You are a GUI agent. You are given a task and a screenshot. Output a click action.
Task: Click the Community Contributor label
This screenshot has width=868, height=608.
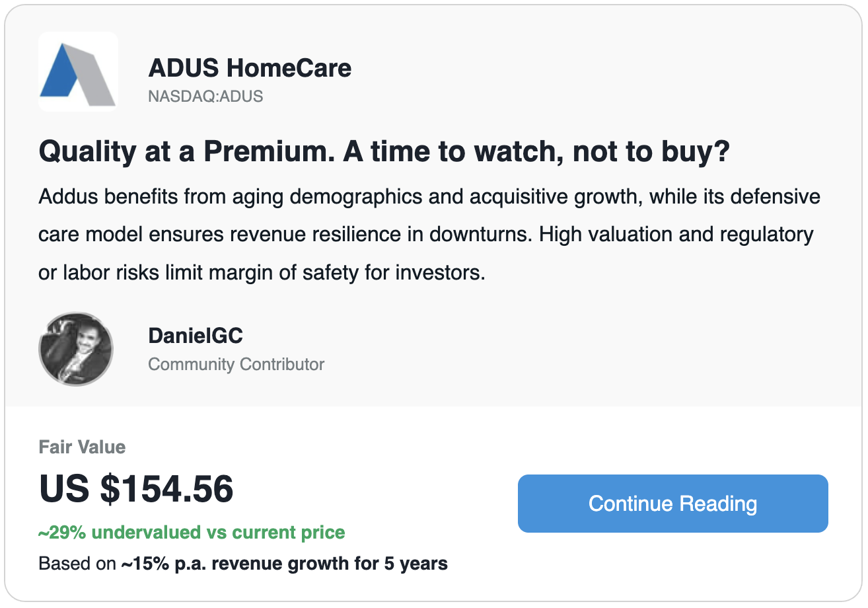tap(236, 364)
